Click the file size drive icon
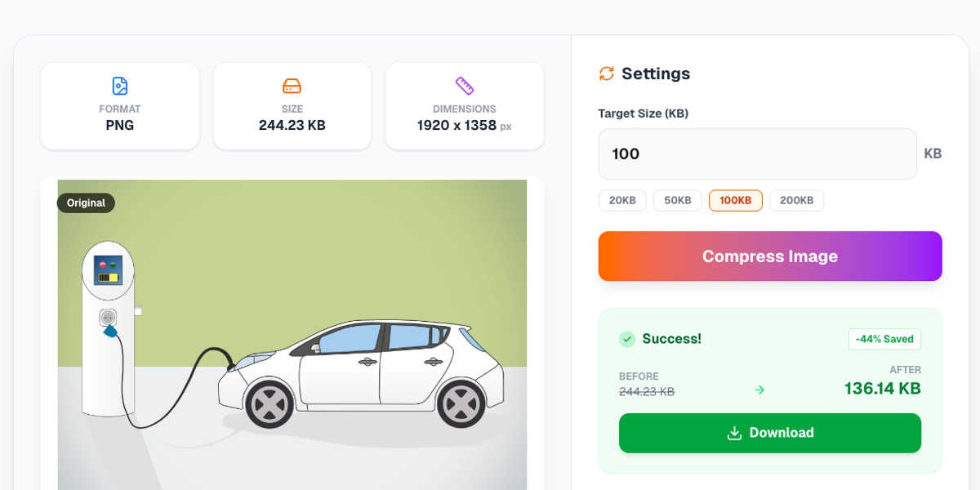This screenshot has height=490, width=980. point(292,86)
